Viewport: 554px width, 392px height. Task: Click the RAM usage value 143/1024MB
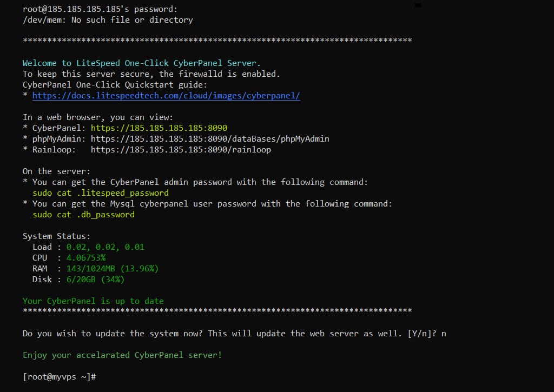(112, 269)
